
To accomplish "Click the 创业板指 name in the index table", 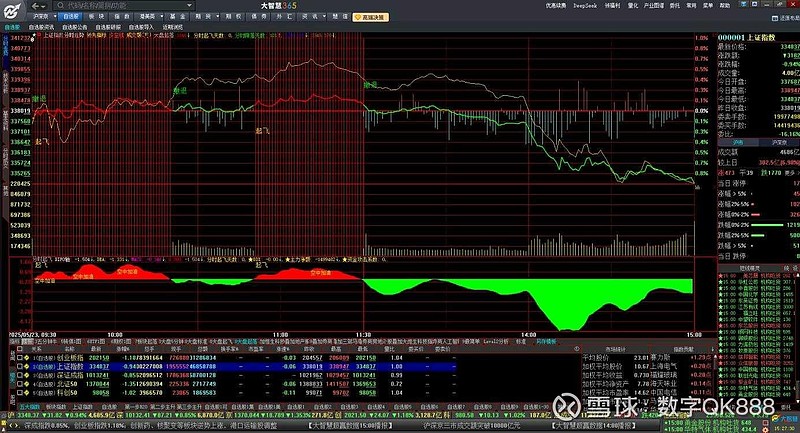I will (70, 358).
